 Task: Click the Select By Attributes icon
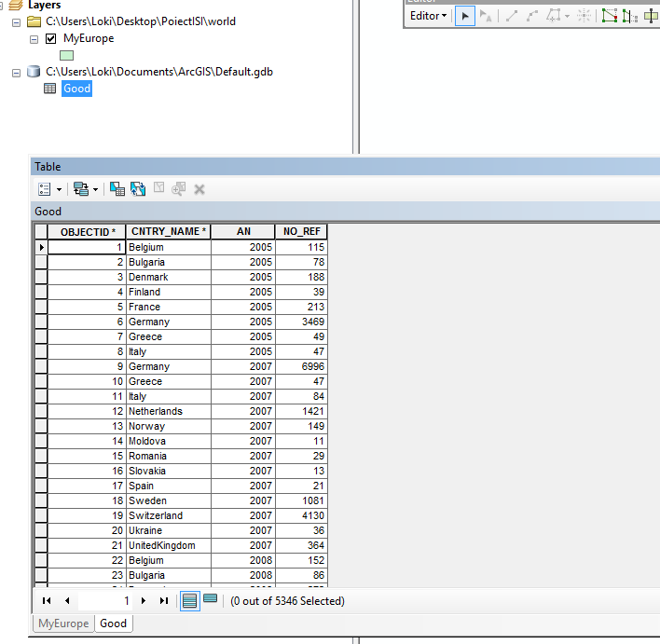(117, 189)
